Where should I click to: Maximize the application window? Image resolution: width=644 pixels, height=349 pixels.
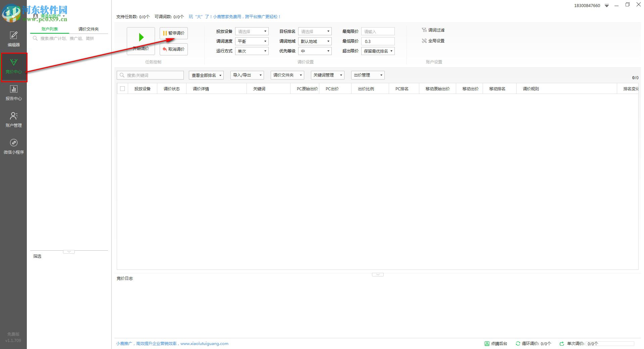[x=628, y=5]
